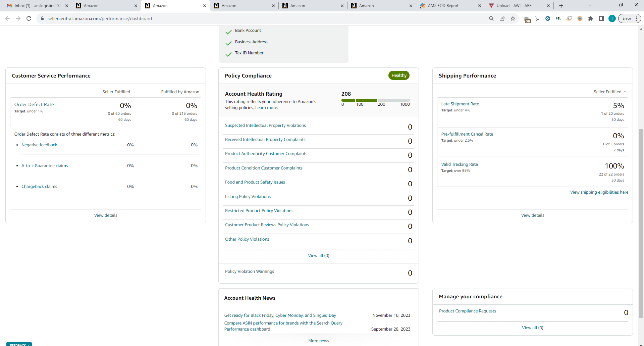Open the zoom magnifier in address bar
This screenshot has height=346, width=644.
[491, 18]
